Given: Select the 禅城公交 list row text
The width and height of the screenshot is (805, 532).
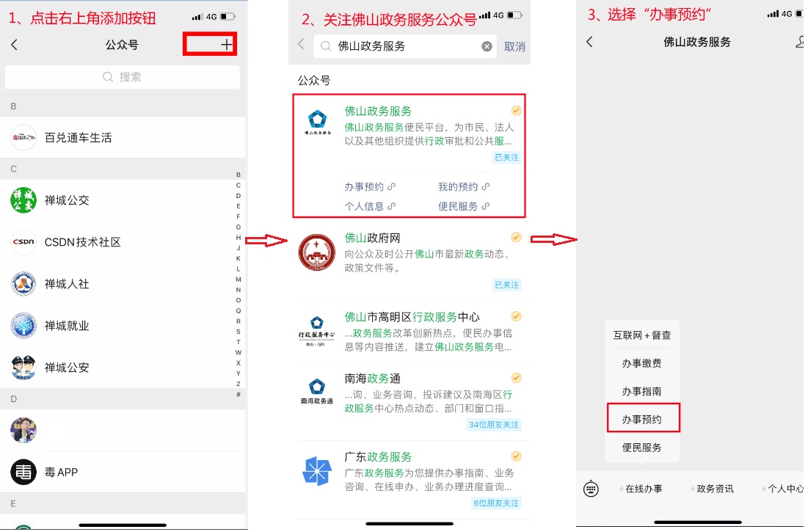Looking at the screenshot, I should (67, 200).
